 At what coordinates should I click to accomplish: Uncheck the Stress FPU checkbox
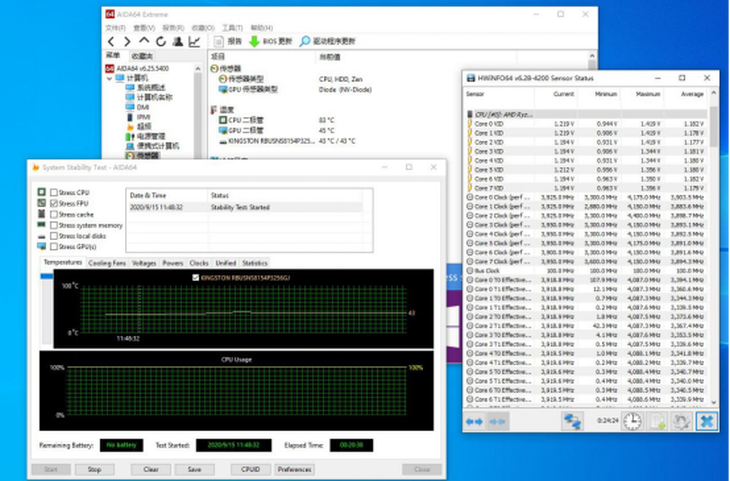tap(54, 203)
